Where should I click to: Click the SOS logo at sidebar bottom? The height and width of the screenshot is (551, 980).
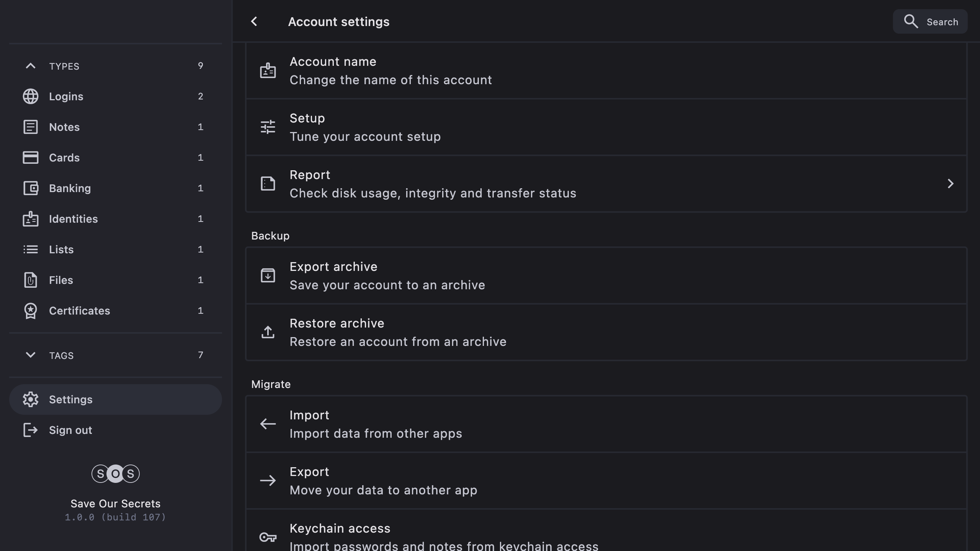tap(115, 474)
